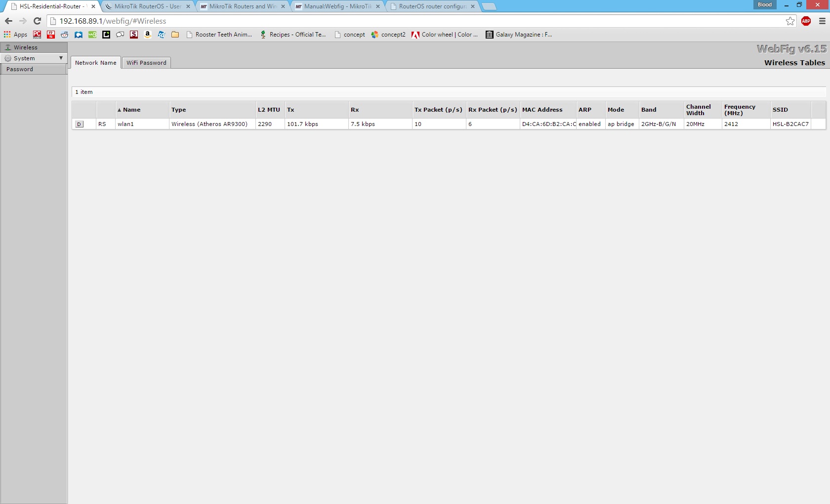This screenshot has height=504, width=830.
Task: Open the Amazon bookmark icon
Action: point(147,35)
